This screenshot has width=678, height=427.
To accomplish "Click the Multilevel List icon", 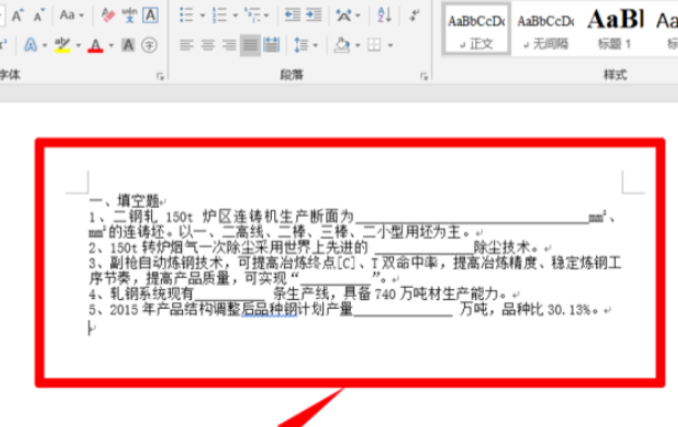I will pos(253,15).
